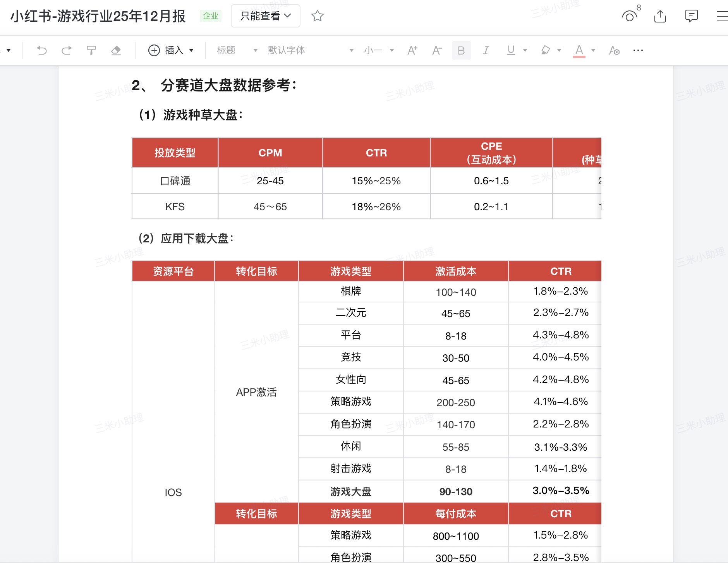Click the Undo icon
The height and width of the screenshot is (563, 728).
[43, 50]
